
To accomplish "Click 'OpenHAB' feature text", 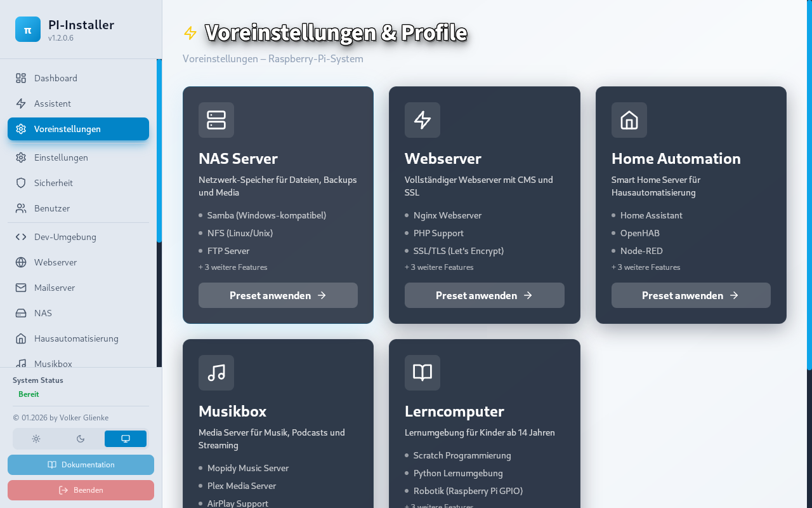I will pyautogui.click(x=640, y=233).
